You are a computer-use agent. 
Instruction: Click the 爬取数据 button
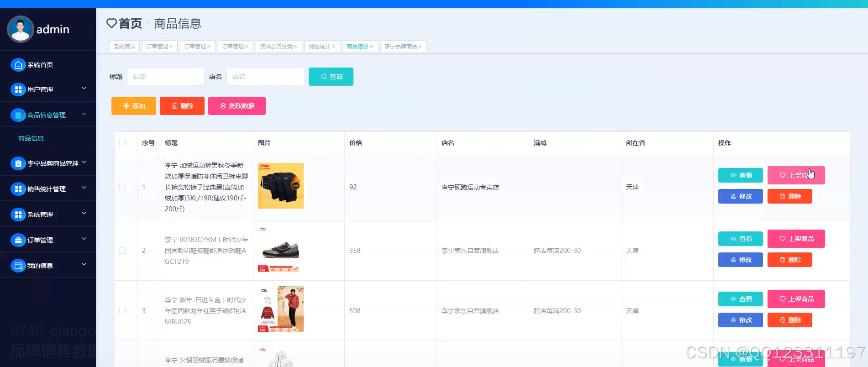237,106
